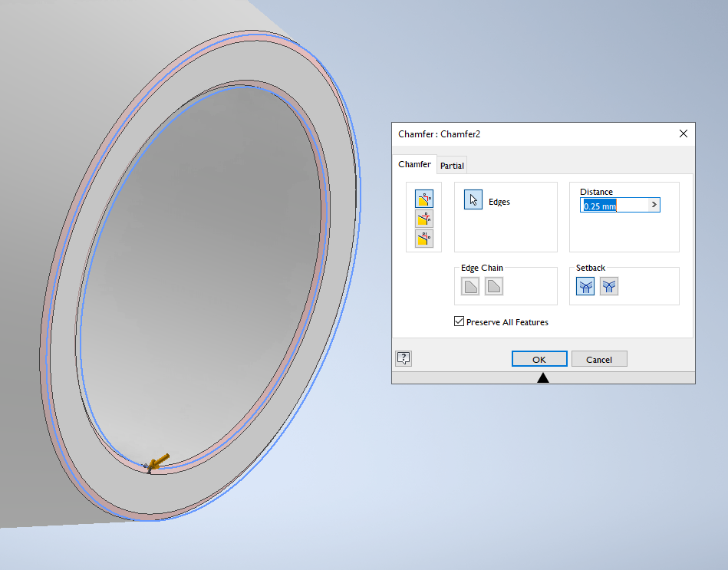Viewport: 728px width, 570px height.
Task: Uncheck Preserve All Features
Action: [459, 321]
